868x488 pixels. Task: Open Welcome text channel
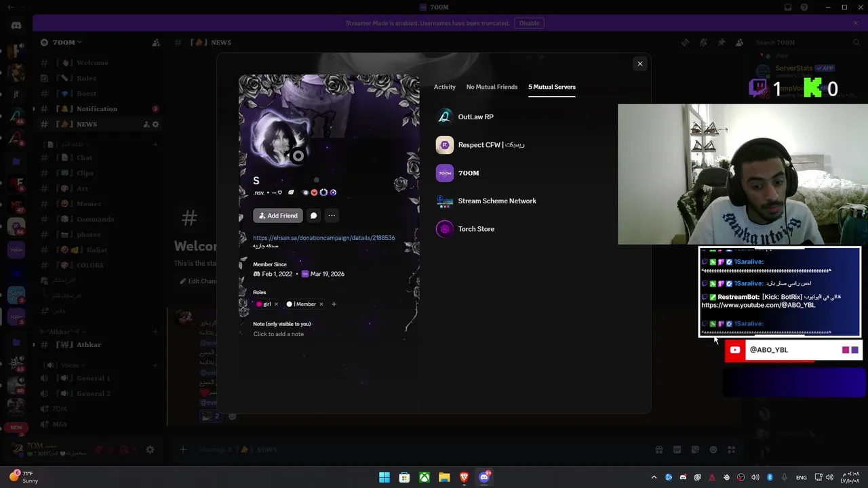(98, 63)
